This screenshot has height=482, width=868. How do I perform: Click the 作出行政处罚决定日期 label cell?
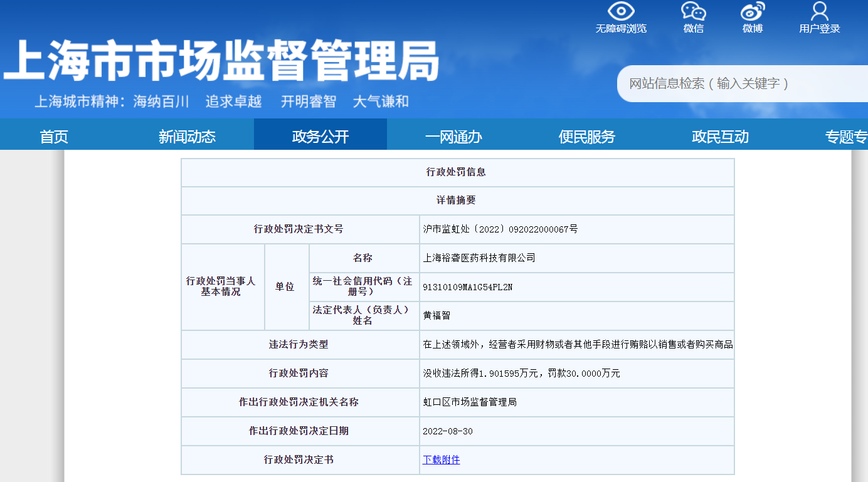pos(300,431)
